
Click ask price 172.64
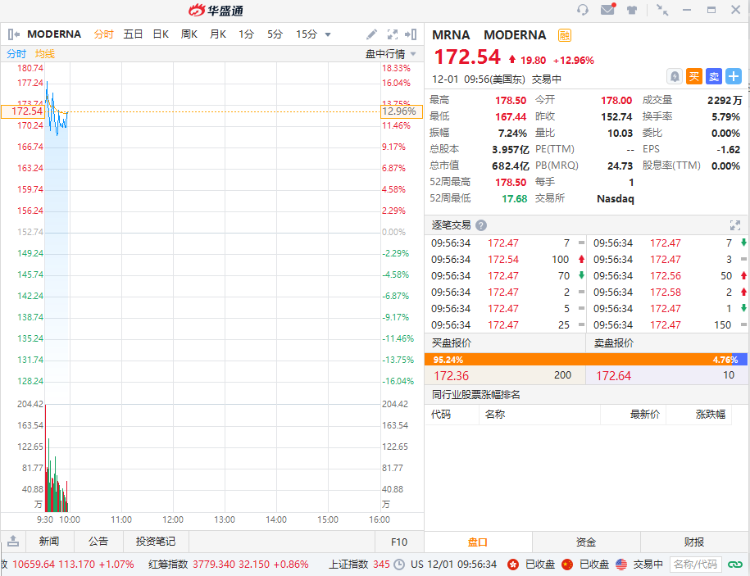tap(613, 376)
